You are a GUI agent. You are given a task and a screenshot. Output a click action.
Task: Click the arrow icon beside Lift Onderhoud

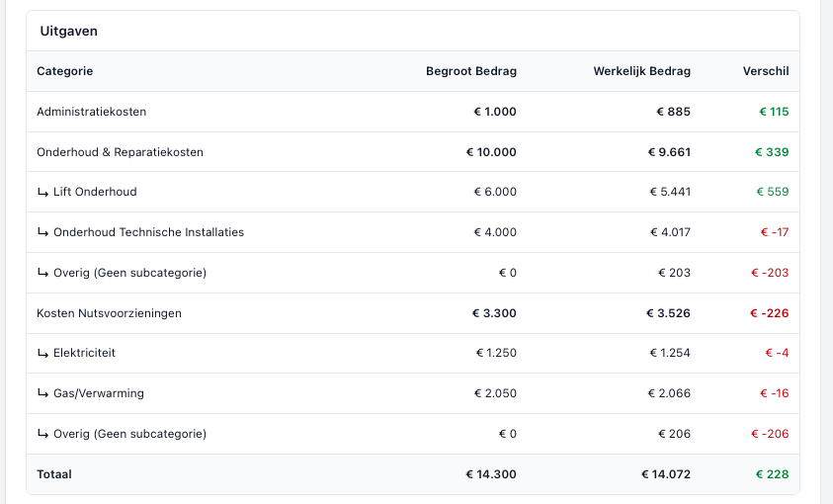pyautogui.click(x=42, y=192)
